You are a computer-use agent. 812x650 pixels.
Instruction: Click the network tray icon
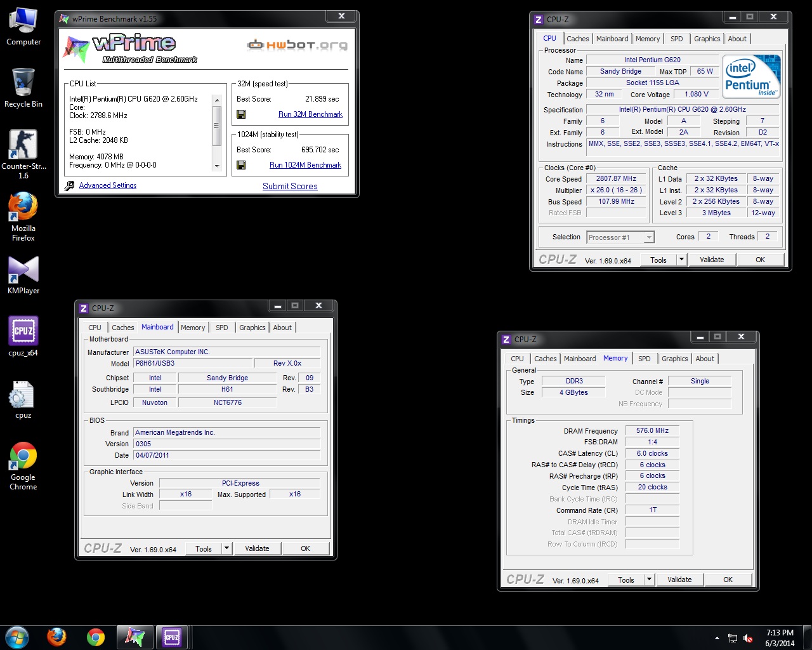tap(733, 638)
